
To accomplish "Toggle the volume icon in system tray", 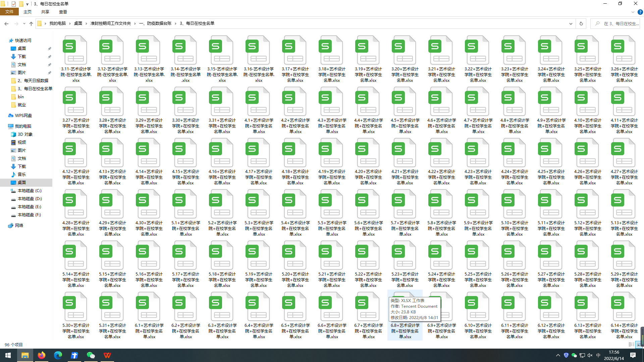I will [x=590, y=355].
